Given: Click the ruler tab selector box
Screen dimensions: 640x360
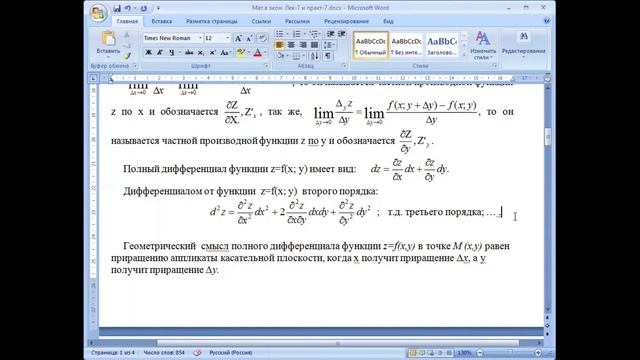Looking at the screenshot, I should tap(93, 78).
